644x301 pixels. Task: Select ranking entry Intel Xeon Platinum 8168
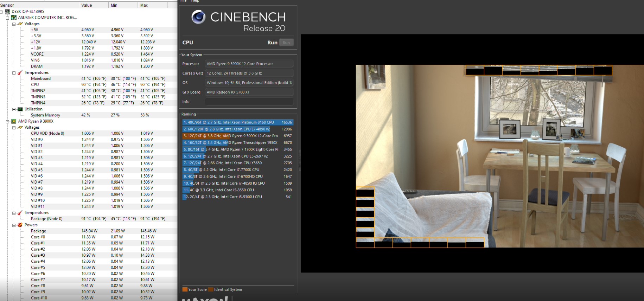pyautogui.click(x=238, y=122)
